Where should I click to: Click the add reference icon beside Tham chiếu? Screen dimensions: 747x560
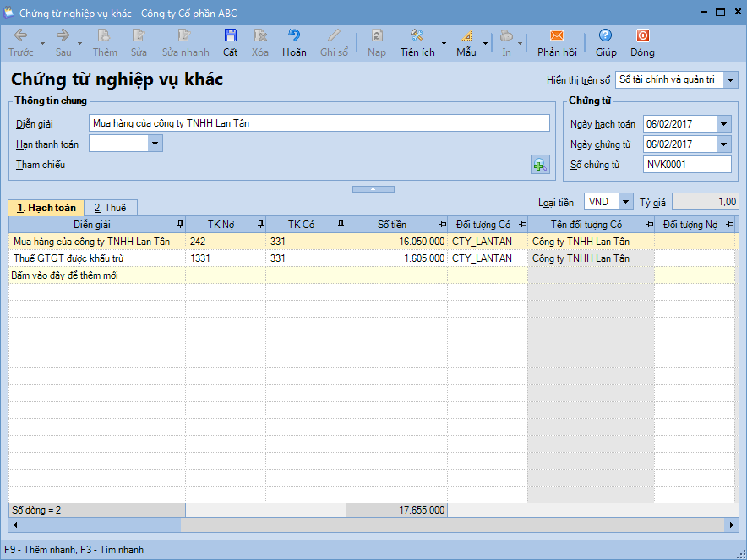[x=539, y=165]
